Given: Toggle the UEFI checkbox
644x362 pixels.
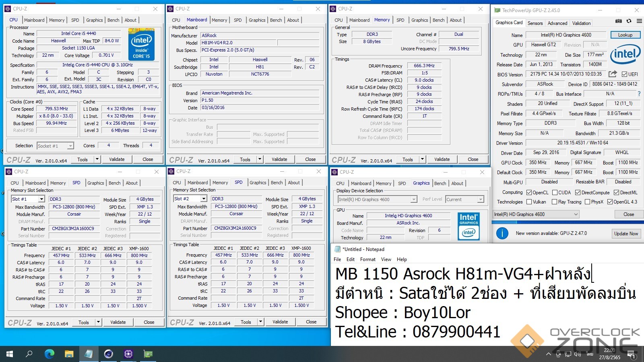Looking at the screenshot, I should tap(624, 74).
